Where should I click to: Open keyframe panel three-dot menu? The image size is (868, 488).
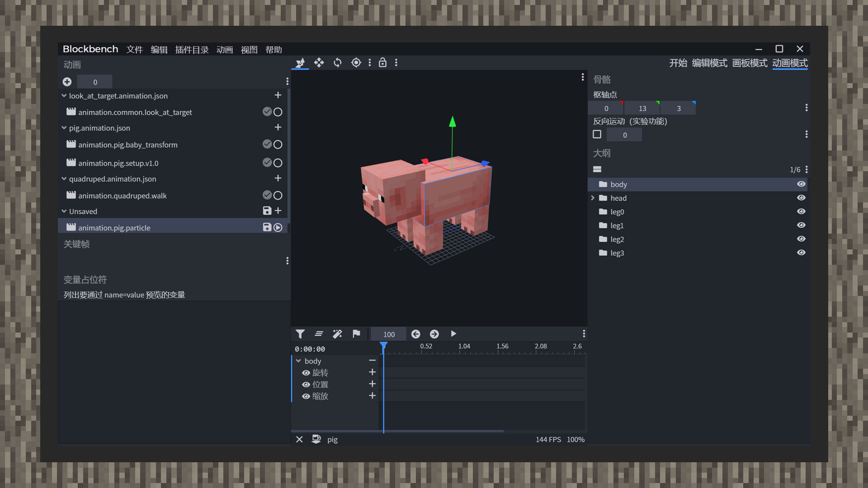287,261
